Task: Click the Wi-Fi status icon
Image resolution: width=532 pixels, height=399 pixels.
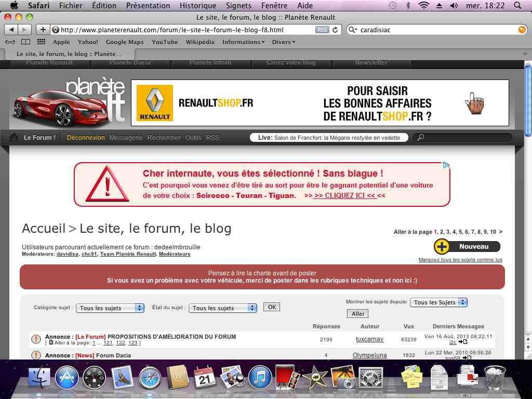Action: point(423,5)
